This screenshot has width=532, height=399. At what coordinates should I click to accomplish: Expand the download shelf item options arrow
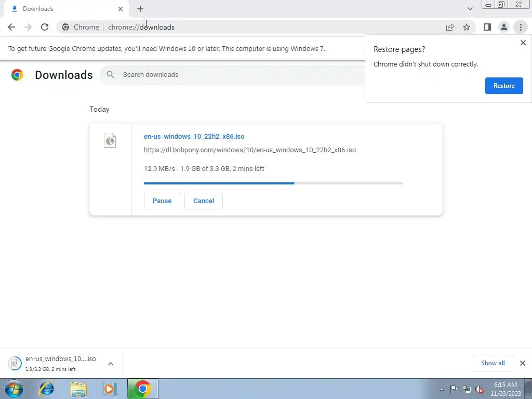[x=111, y=363]
